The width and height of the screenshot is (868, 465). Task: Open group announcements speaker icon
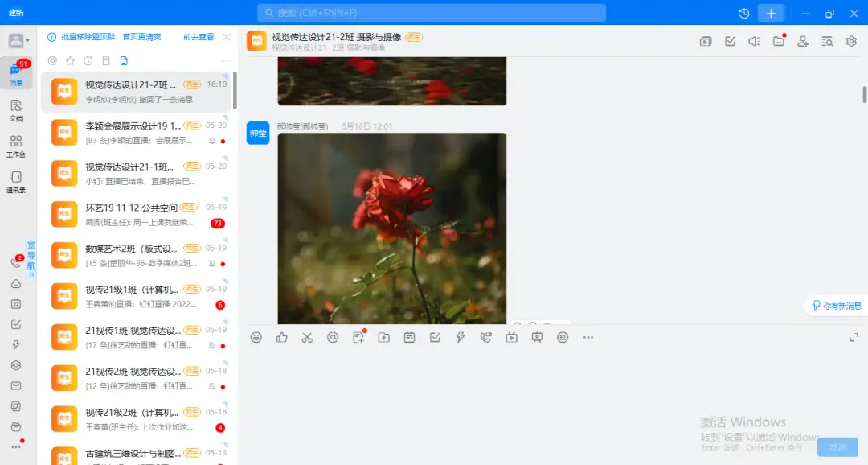click(754, 42)
